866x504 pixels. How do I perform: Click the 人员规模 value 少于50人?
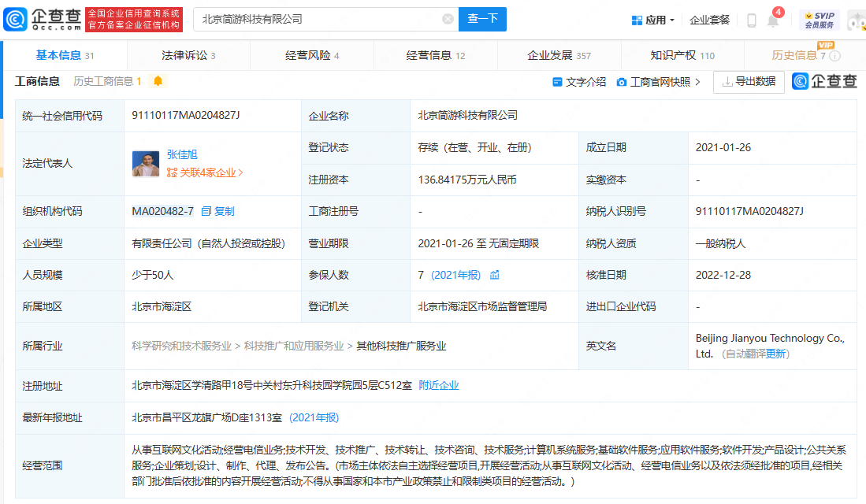pyautogui.click(x=152, y=275)
